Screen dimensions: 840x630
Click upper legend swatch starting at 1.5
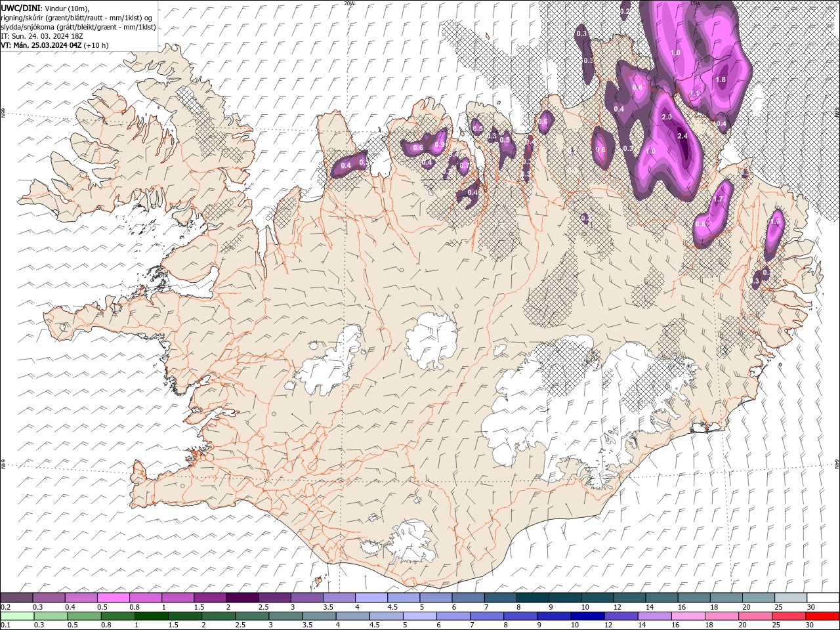210,598
